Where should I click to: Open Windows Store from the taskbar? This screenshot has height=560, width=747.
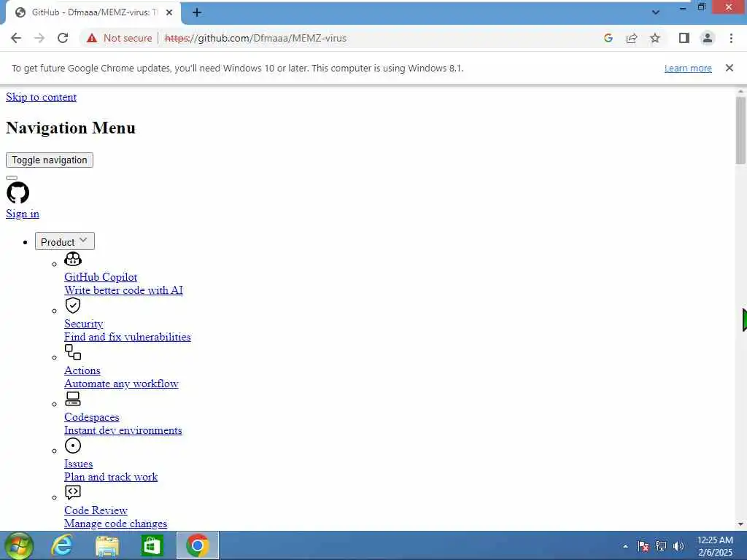click(x=152, y=545)
